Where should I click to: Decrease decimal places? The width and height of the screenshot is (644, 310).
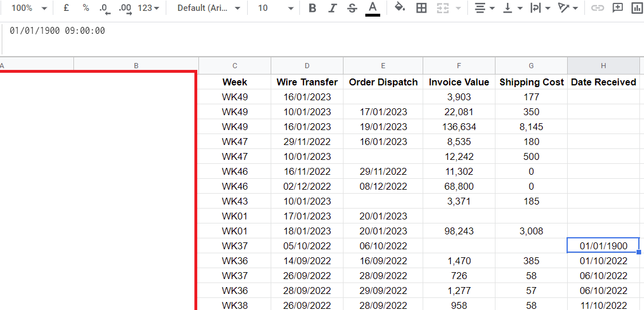coord(105,8)
